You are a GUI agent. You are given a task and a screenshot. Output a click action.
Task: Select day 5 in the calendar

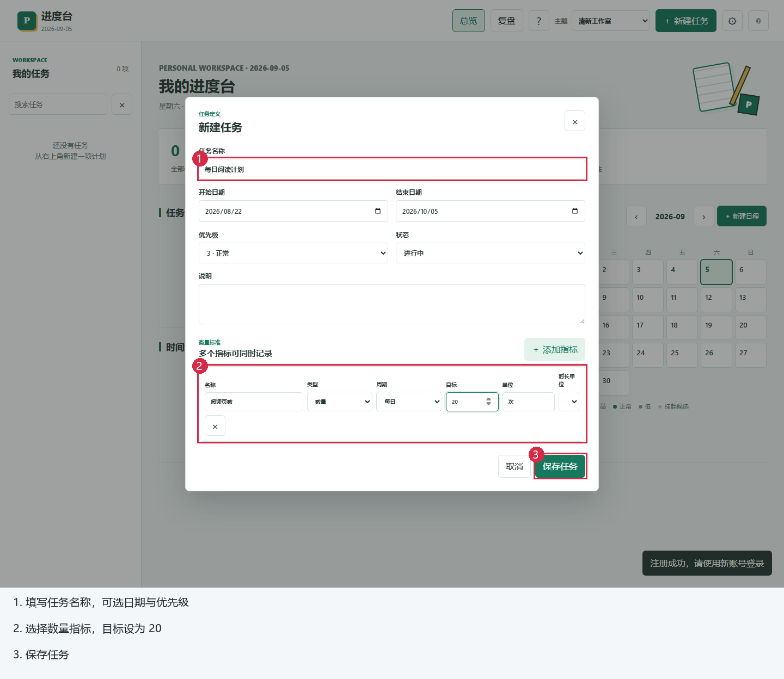716,272
